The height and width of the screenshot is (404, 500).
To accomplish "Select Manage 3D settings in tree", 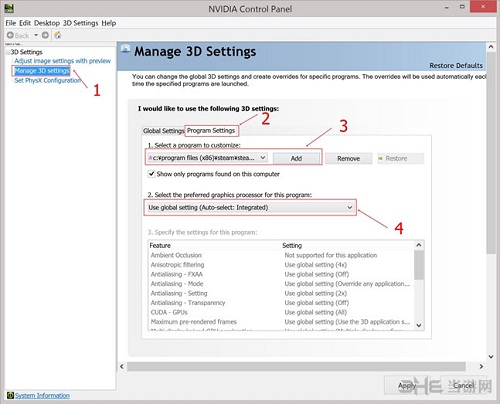I will 42,71.
